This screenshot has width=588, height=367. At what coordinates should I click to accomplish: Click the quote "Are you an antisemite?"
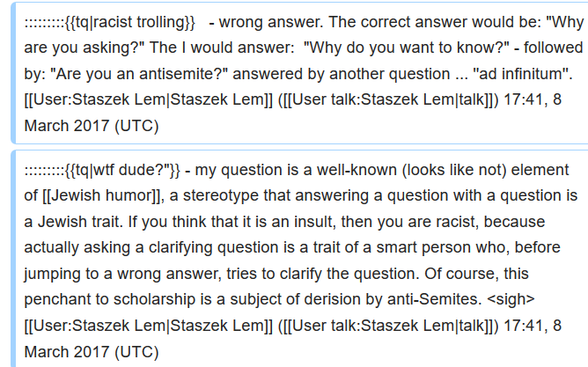(x=139, y=74)
